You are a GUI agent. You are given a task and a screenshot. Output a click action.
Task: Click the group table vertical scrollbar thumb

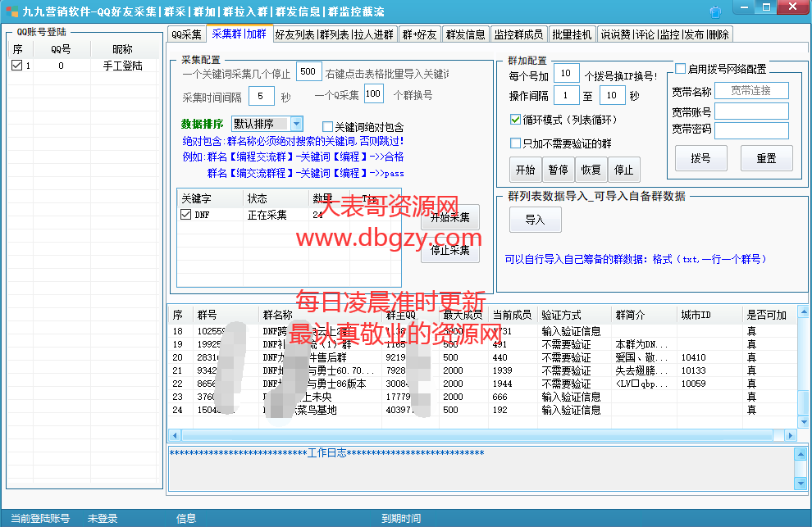(803, 403)
